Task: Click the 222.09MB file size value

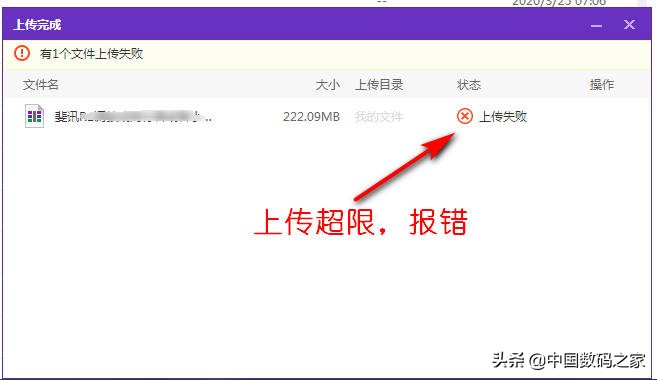Action: click(311, 116)
